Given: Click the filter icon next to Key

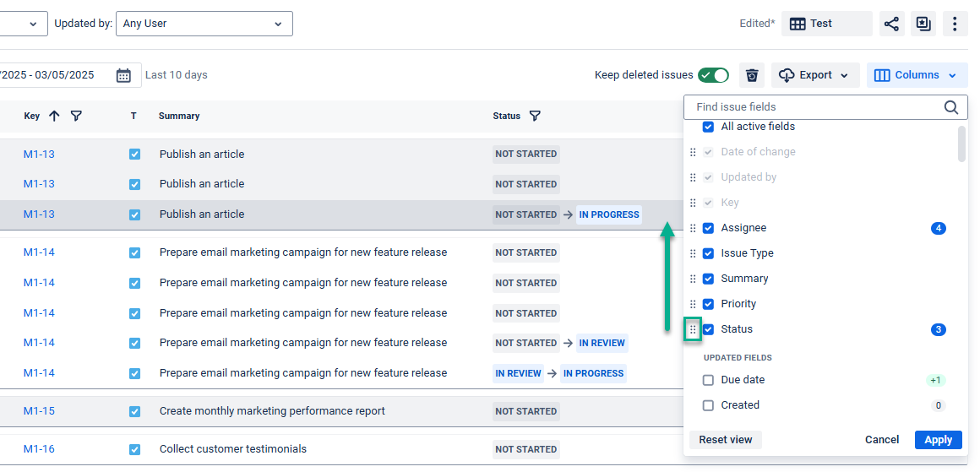Looking at the screenshot, I should [x=76, y=116].
